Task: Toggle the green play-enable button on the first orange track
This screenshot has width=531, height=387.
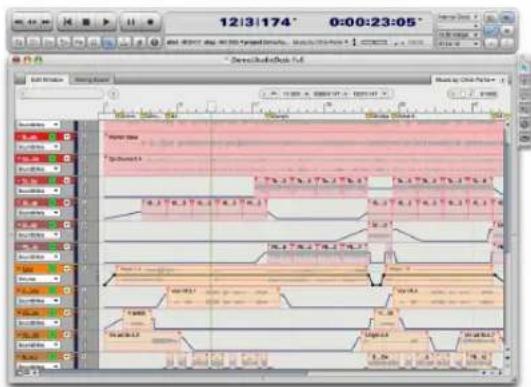Action: coord(52,269)
